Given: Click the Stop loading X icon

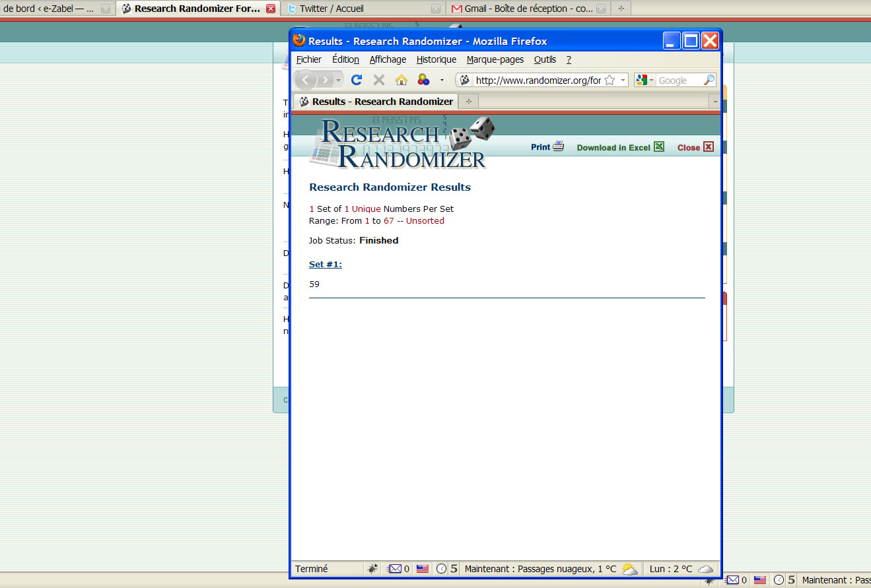Looking at the screenshot, I should (379, 80).
